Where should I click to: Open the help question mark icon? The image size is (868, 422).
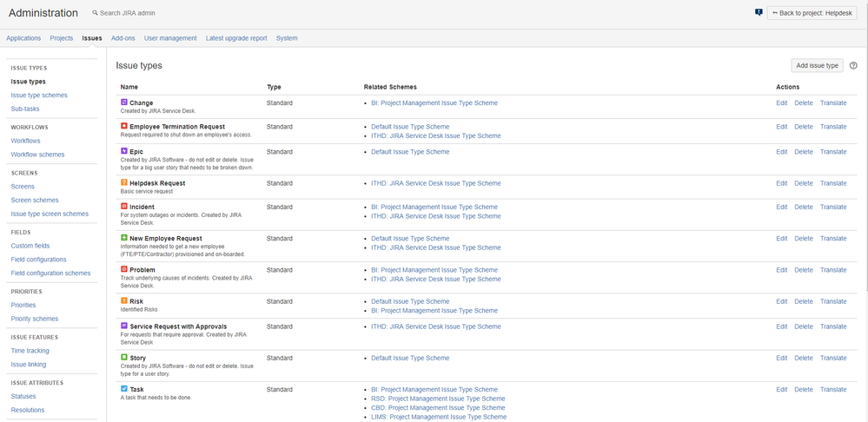click(x=853, y=65)
